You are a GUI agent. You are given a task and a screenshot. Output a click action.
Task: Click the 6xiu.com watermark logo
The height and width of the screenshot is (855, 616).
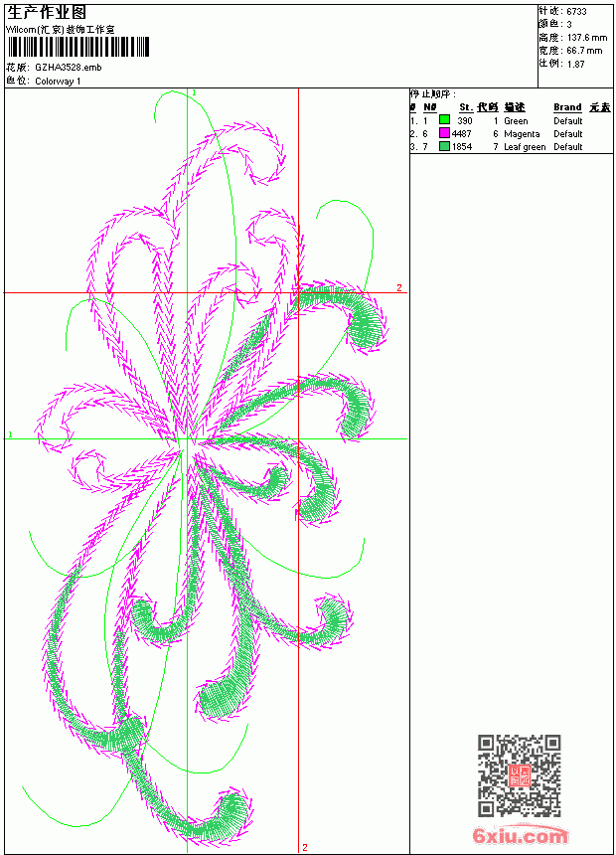(520, 835)
